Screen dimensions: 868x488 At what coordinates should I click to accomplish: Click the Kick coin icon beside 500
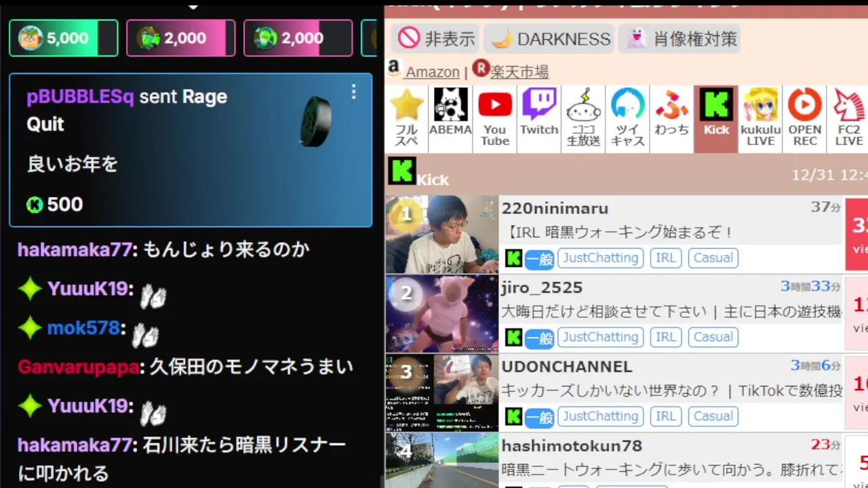35,204
